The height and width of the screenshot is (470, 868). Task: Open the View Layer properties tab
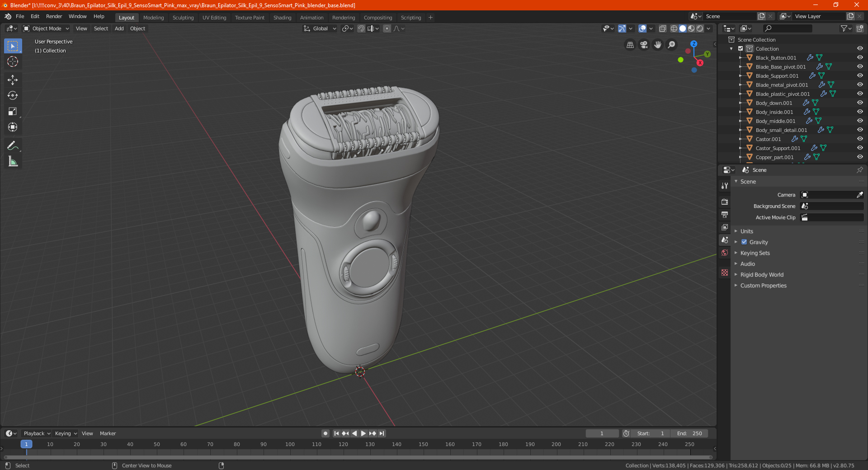(725, 227)
